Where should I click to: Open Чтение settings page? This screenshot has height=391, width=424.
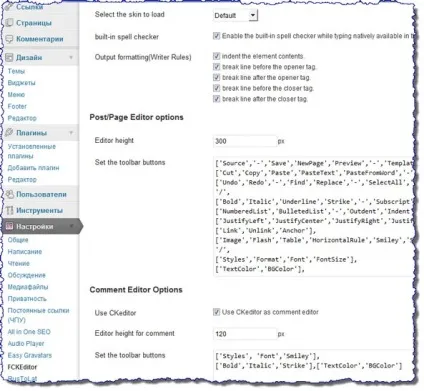click(19, 263)
